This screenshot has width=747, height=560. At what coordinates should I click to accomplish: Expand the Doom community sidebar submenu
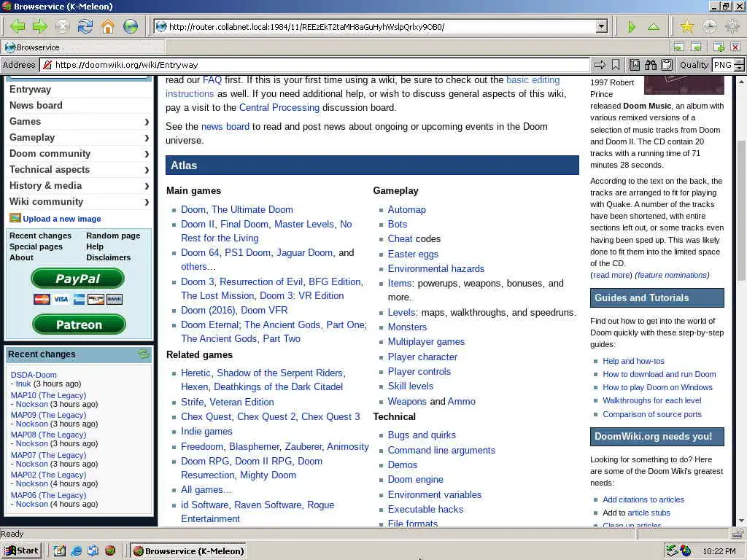(147, 154)
